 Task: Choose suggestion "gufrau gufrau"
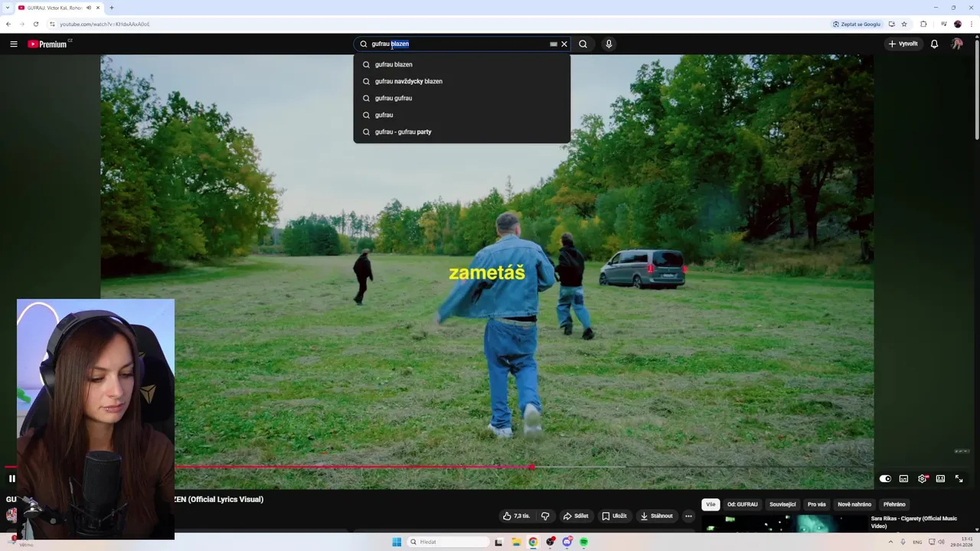click(x=462, y=98)
